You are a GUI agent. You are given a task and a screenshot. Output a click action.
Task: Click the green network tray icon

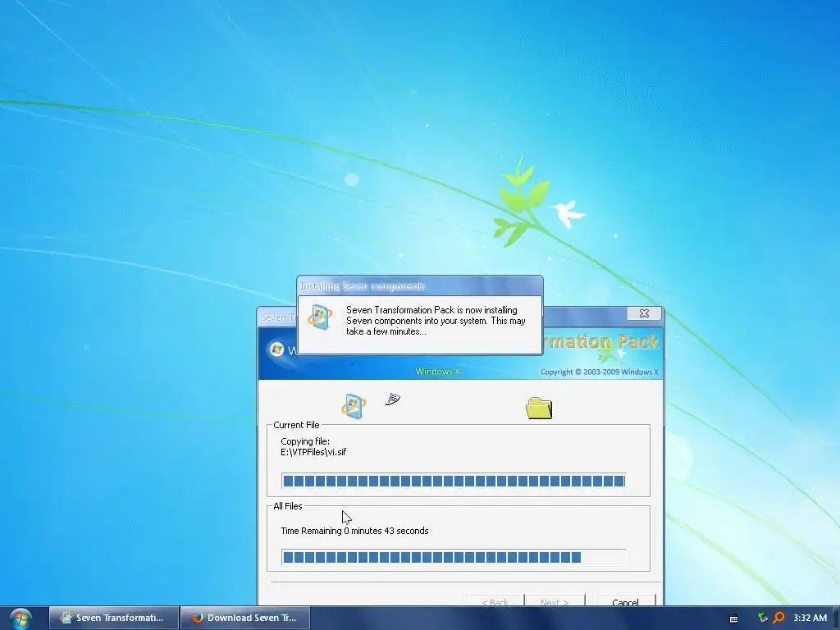click(762, 618)
